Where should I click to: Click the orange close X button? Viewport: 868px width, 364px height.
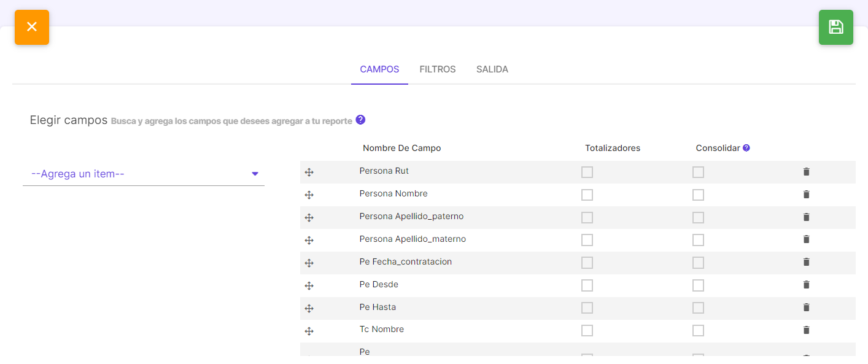coord(32,27)
